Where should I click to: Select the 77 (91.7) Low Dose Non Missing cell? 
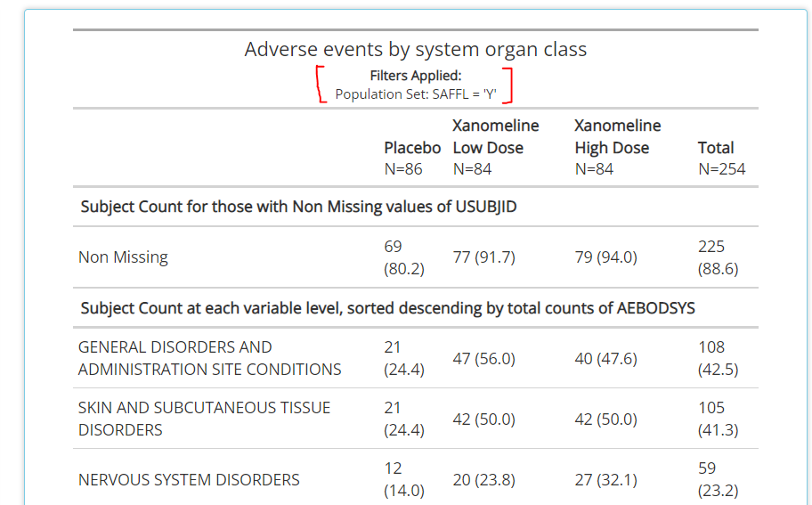(483, 257)
